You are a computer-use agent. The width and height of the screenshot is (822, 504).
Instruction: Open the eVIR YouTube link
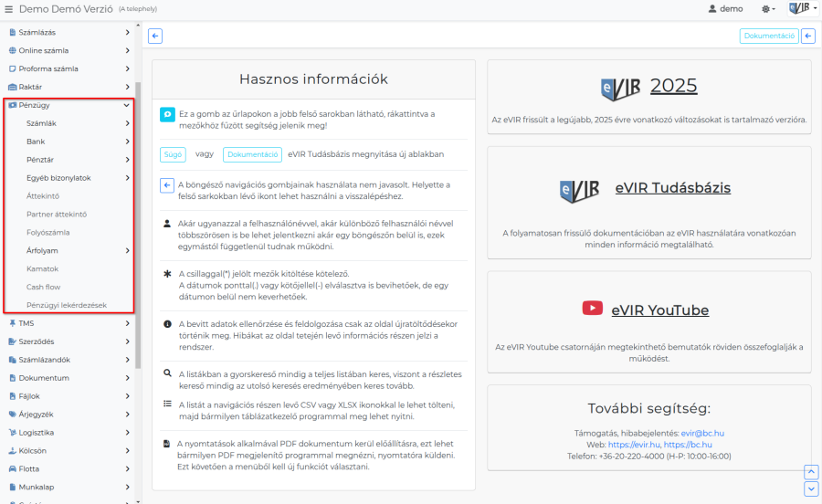[x=660, y=310]
